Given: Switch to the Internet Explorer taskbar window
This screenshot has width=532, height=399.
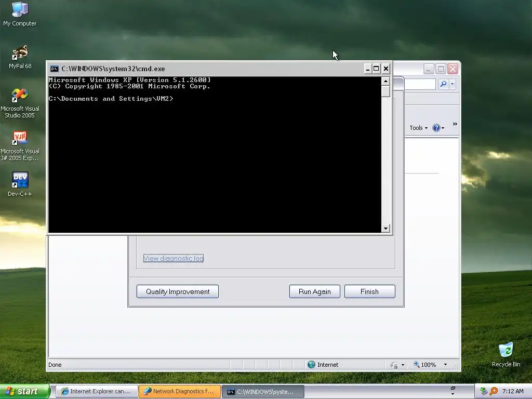Looking at the screenshot, I should click(x=96, y=391).
